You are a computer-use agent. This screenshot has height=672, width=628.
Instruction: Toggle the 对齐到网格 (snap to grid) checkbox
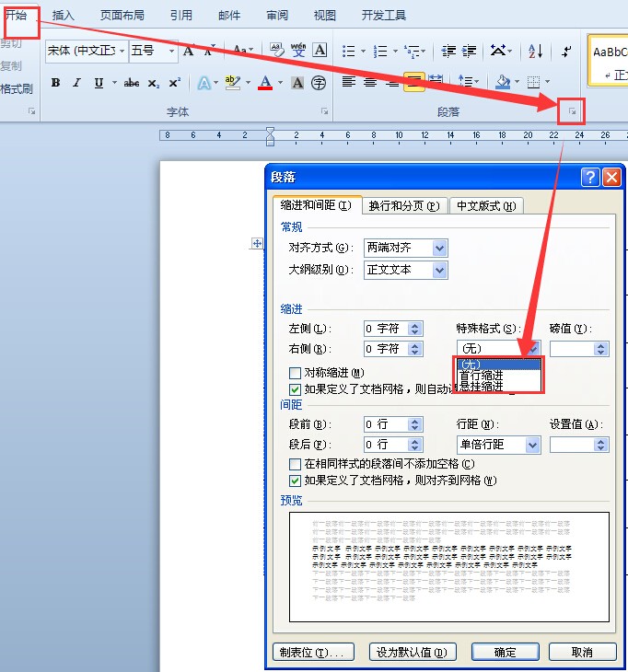295,481
